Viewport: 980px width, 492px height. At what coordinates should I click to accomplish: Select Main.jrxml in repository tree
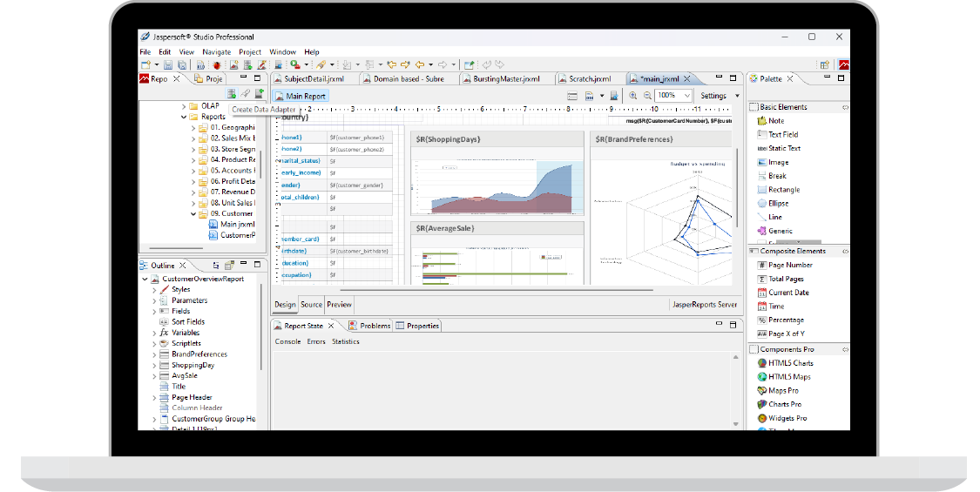pos(232,225)
